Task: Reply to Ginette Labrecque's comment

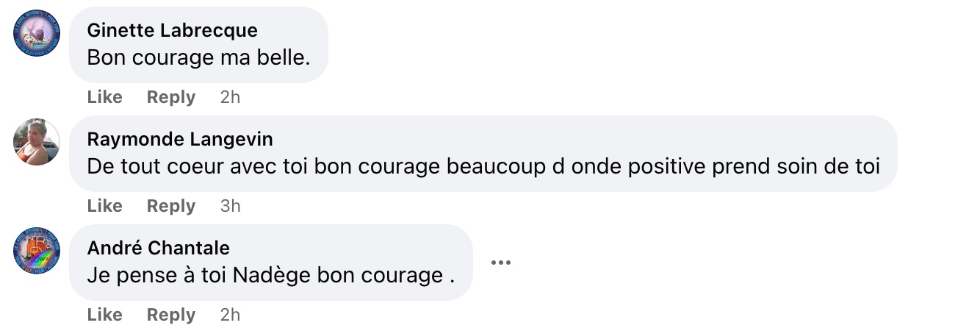Action: (171, 97)
